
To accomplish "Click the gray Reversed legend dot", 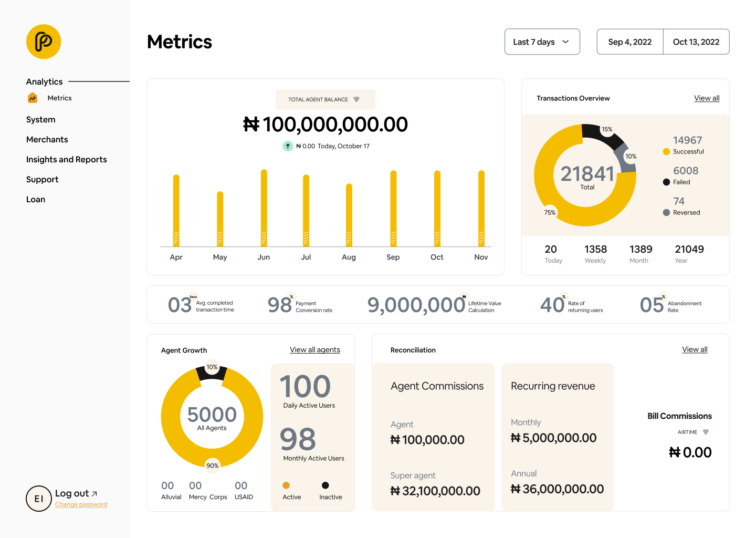I will (666, 213).
